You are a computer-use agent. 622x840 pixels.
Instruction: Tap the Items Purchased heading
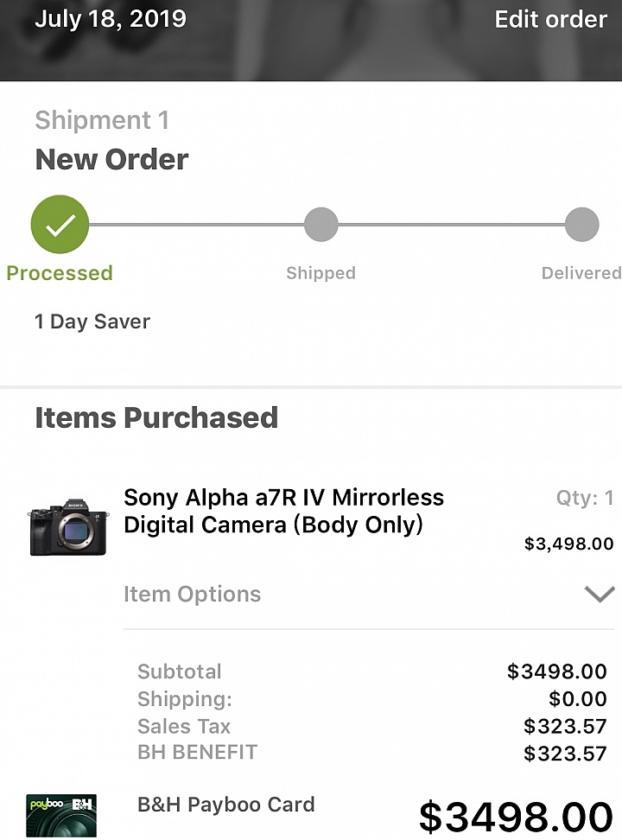click(x=156, y=417)
